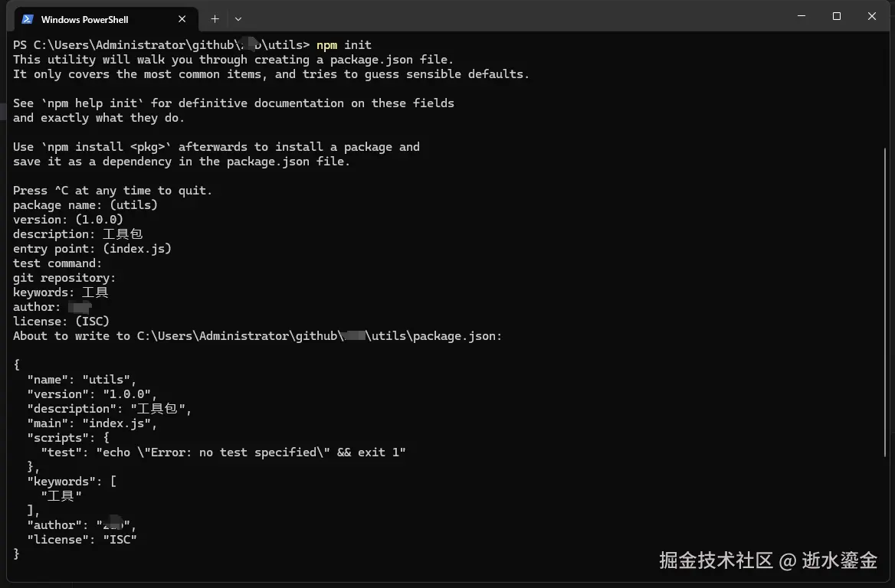The image size is (895, 588).
Task: Click the '"test"' script echo line
Action: click(223, 452)
